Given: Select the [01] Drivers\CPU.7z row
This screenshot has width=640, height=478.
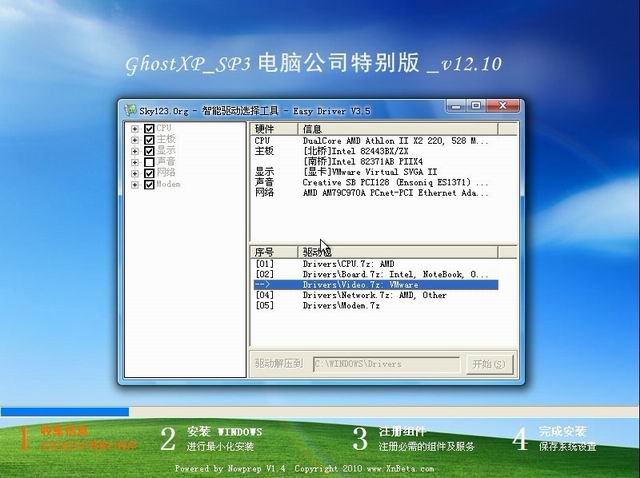Looking at the screenshot, I should pyautogui.click(x=376, y=264).
